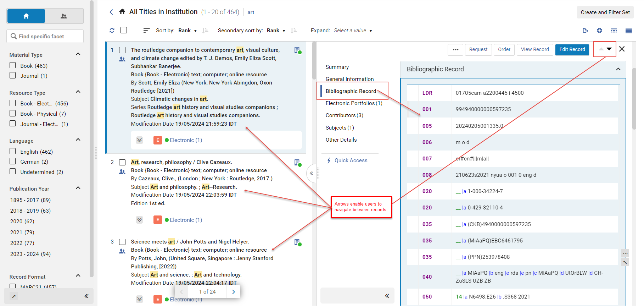Collapse the results list with round chevron button
The image size is (644, 306).
[x=312, y=173]
